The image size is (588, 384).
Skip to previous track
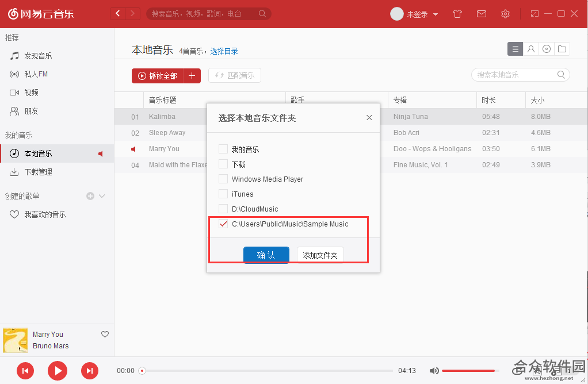[x=25, y=371]
